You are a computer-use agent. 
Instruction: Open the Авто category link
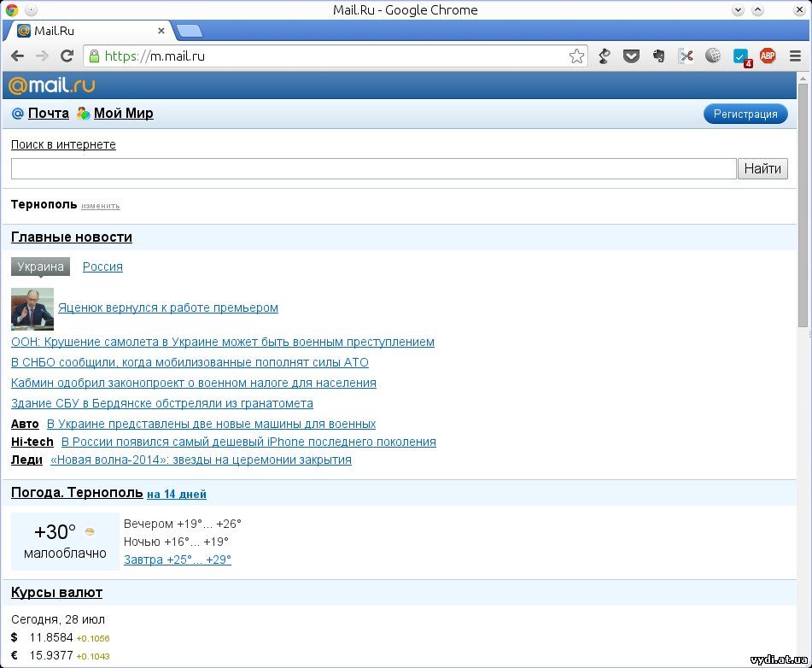point(25,424)
